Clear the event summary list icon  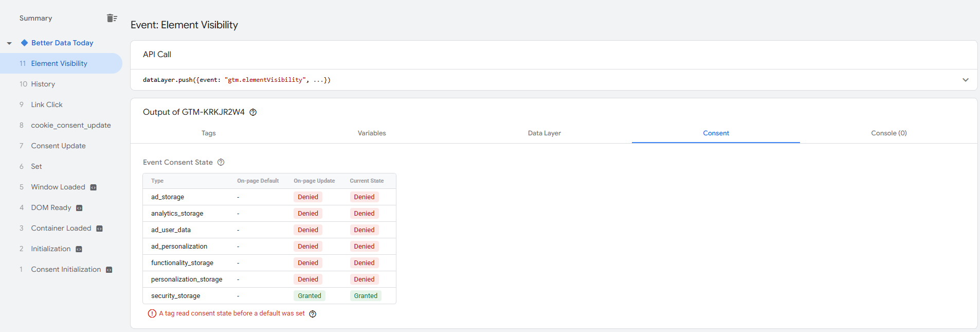point(112,18)
